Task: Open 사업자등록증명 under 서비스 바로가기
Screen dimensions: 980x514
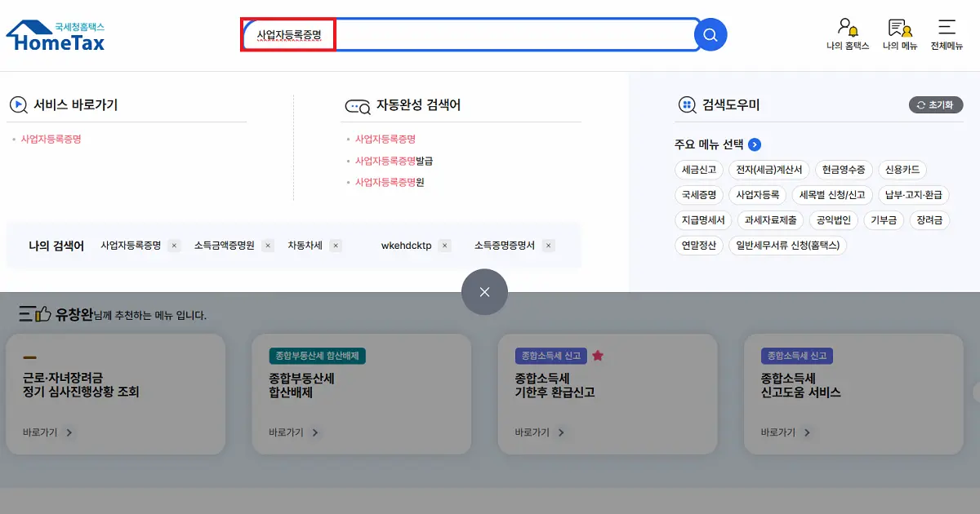Action: [x=51, y=140]
